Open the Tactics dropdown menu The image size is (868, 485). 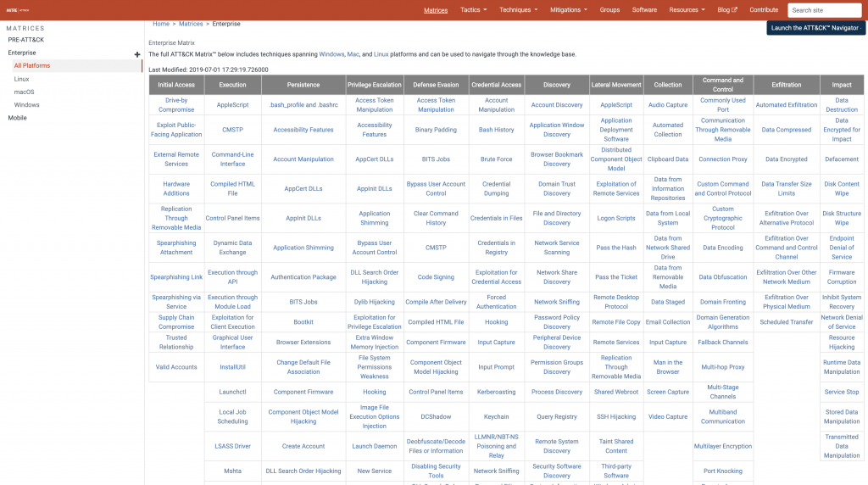[474, 10]
